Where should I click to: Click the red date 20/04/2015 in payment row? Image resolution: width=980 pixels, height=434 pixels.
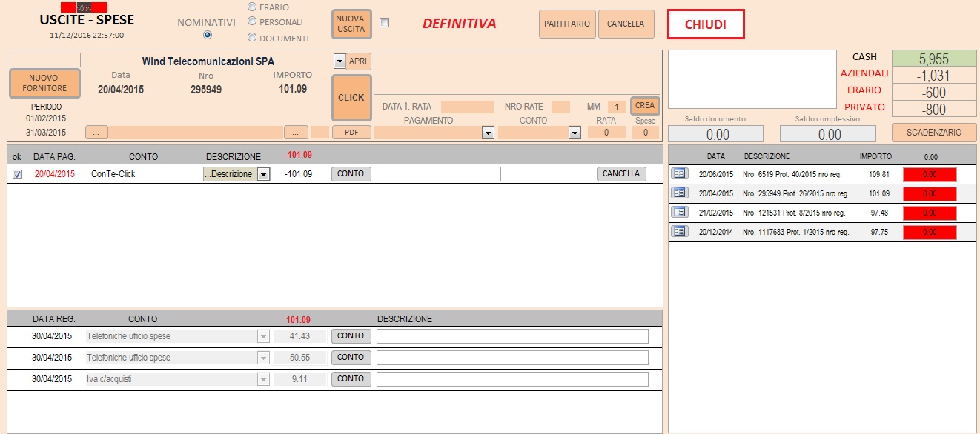coord(55,174)
